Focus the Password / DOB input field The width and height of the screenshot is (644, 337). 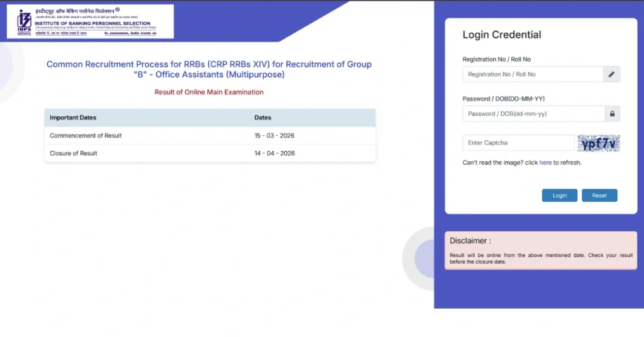coord(533,114)
